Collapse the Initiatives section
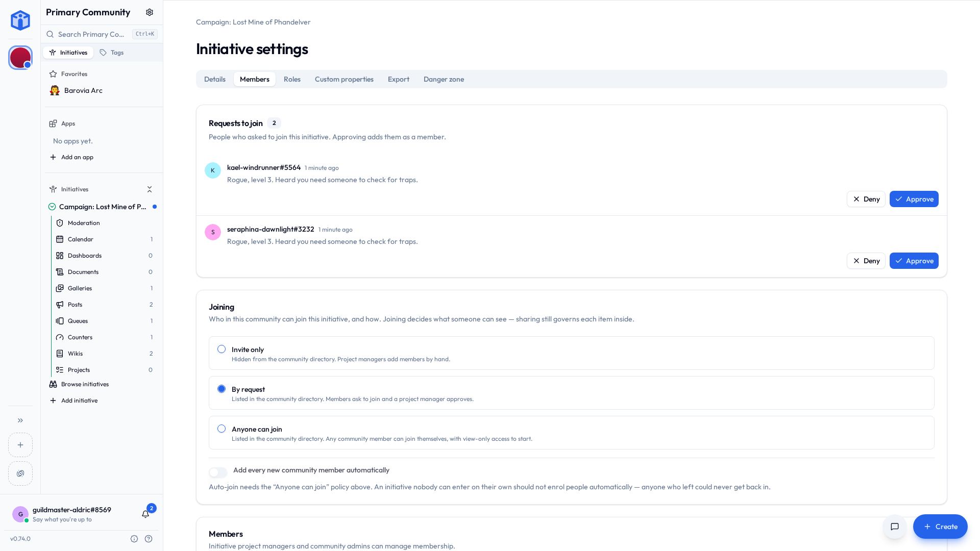 coord(150,189)
